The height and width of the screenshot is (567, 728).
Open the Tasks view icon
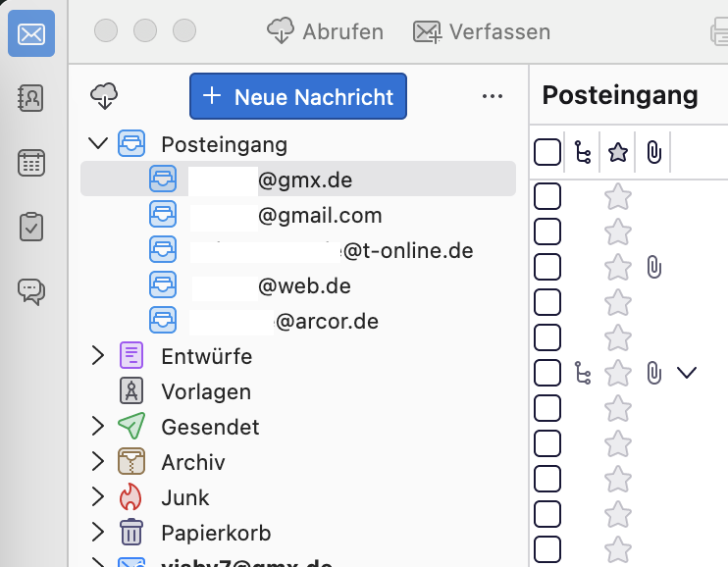click(x=31, y=227)
